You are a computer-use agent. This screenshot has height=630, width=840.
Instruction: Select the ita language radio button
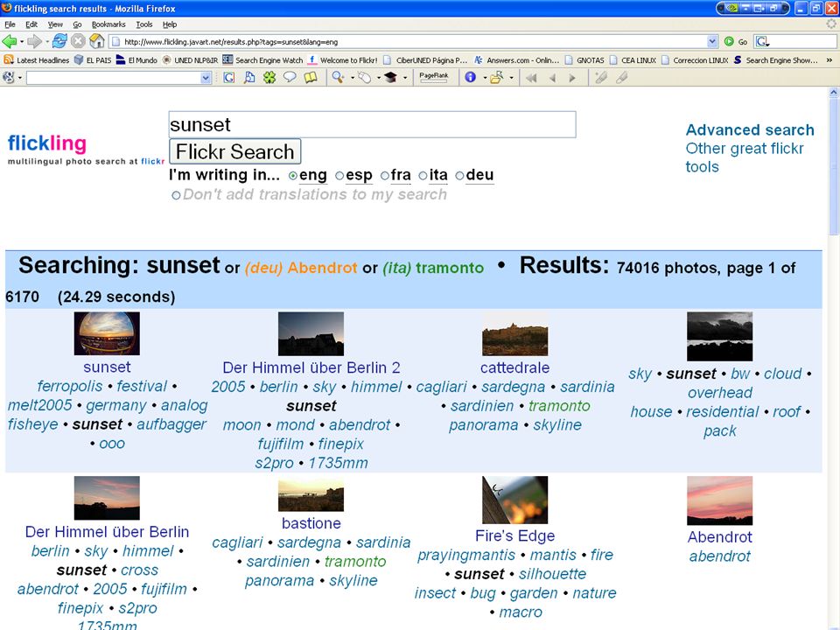click(423, 176)
